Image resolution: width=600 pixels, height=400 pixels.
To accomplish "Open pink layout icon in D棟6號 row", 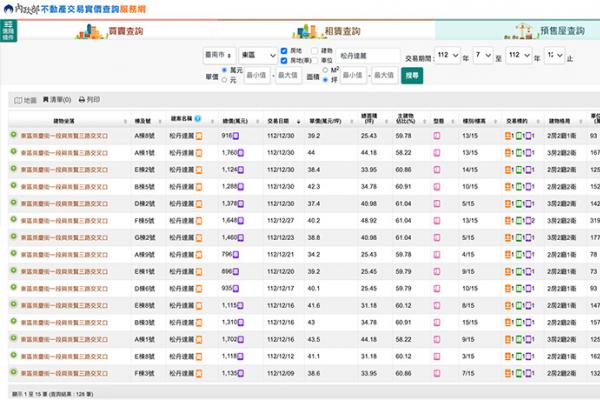I will [x=437, y=289].
